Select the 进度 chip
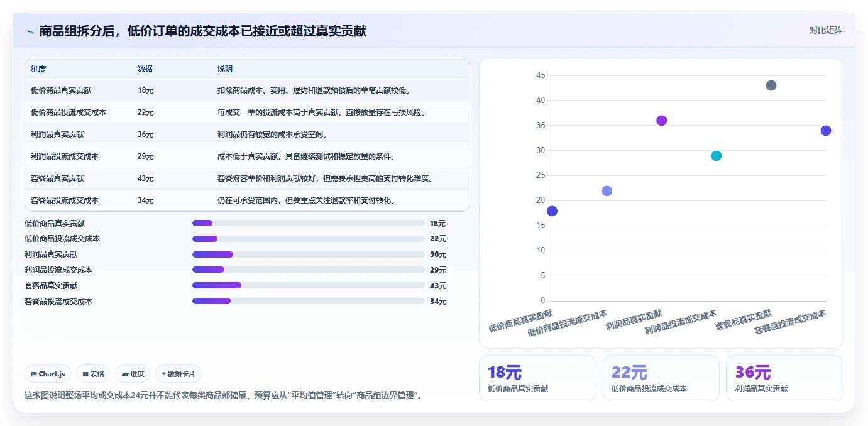868x426 pixels. click(133, 374)
